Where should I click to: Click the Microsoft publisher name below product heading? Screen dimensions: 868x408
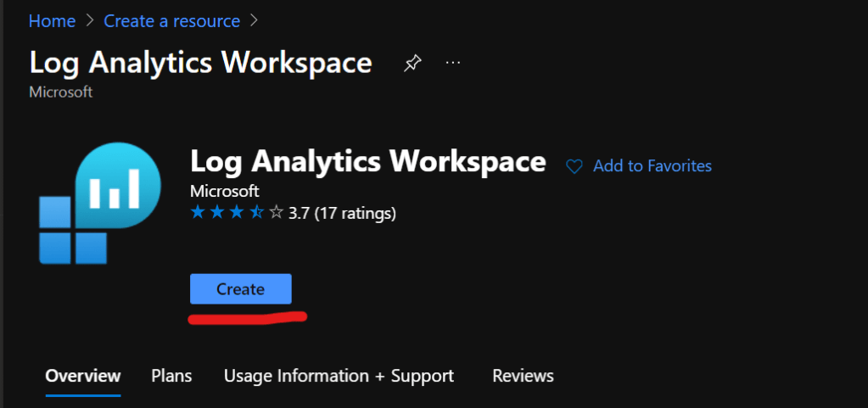pos(225,191)
